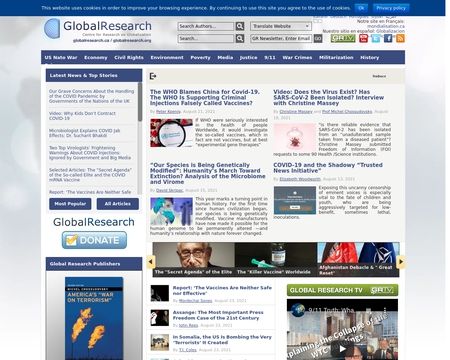Click the America's War on Terrorism book cover
Viewport: 450px width, 360px height.
pyautogui.click(x=94, y=318)
